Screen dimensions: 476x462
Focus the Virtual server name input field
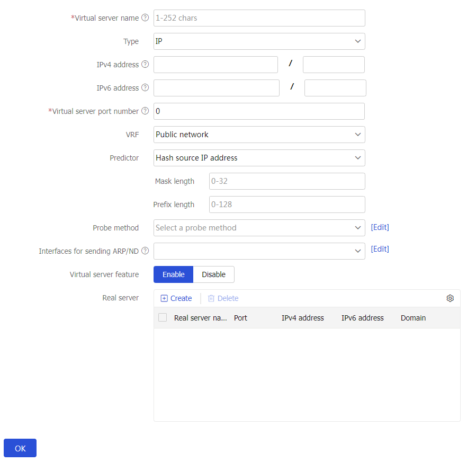[x=259, y=18]
